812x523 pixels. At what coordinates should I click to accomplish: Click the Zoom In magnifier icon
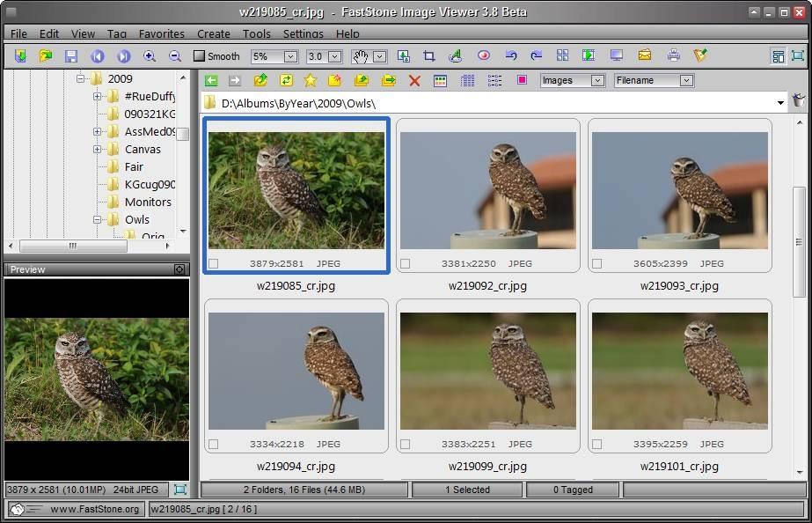click(150, 55)
